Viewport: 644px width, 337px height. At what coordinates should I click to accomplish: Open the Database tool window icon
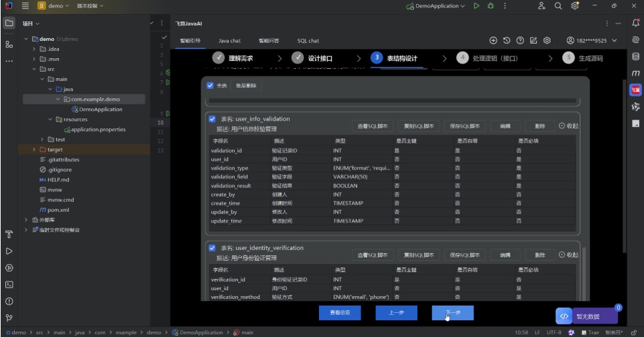point(635,56)
